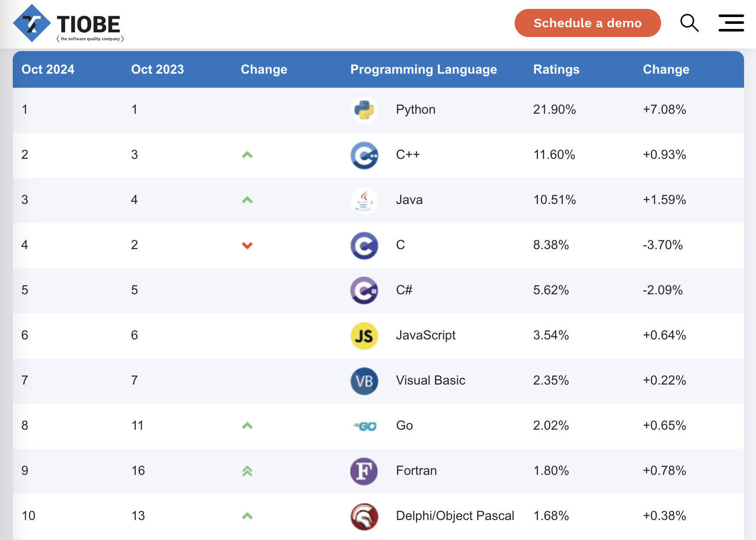Click the Python 21.90% rating value
This screenshot has width=756, height=540.
point(554,109)
